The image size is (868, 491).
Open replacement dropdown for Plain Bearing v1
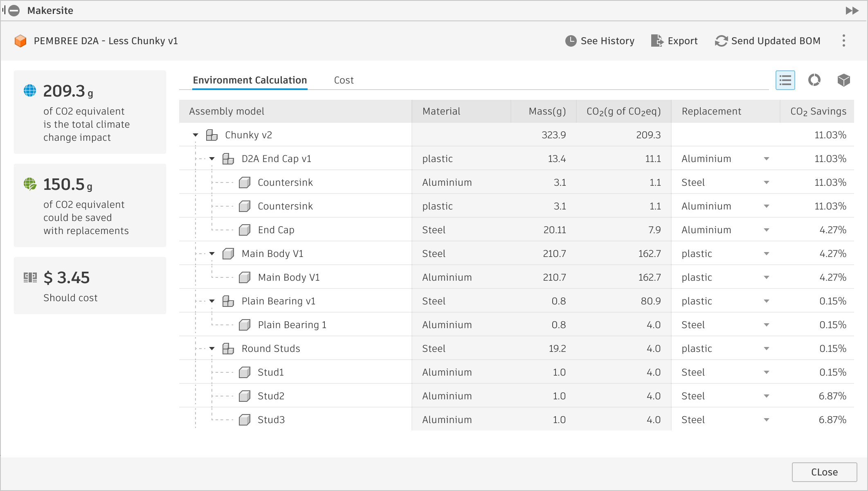(767, 301)
